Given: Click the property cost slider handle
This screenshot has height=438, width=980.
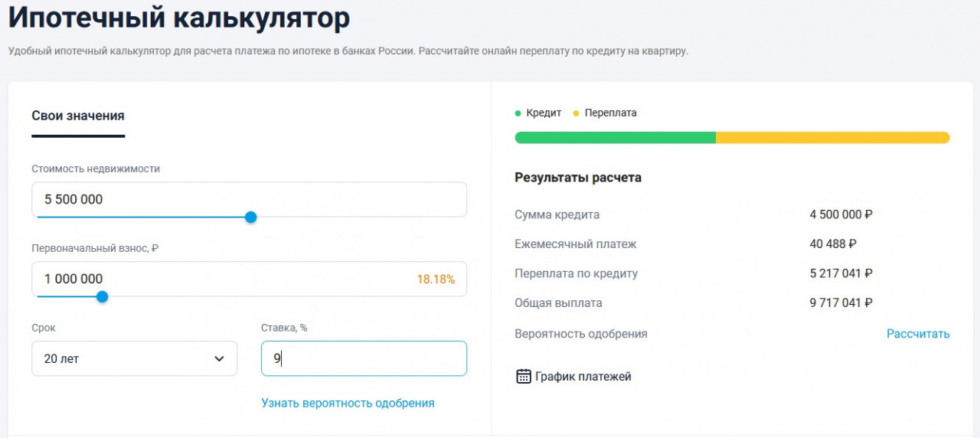Looking at the screenshot, I should point(250,217).
